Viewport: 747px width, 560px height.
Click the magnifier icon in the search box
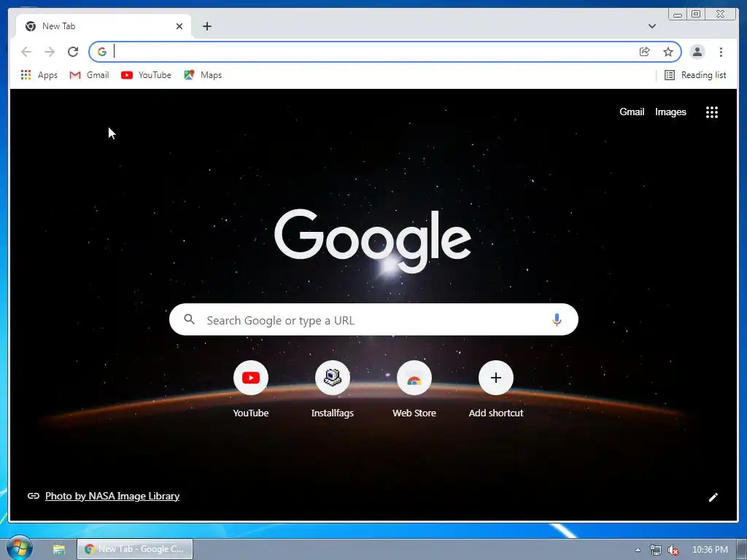click(x=189, y=319)
